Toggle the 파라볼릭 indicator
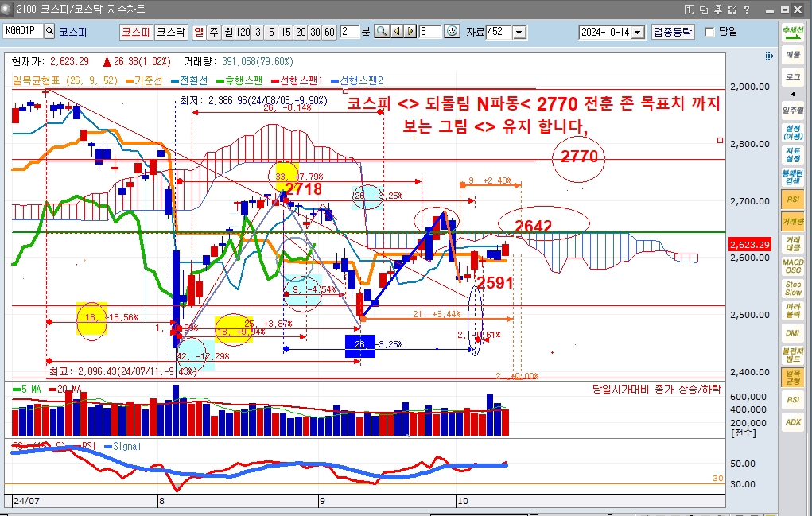Viewport: 812px width, 516px height. point(793,311)
